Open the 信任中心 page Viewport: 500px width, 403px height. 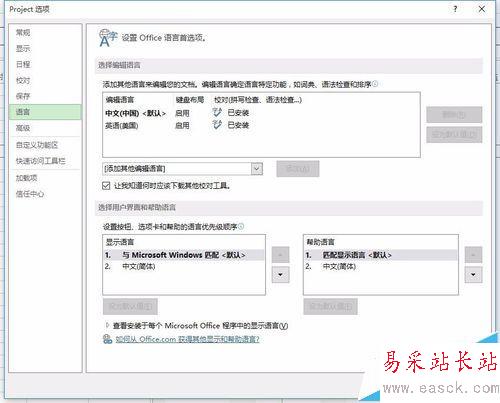pos(30,194)
